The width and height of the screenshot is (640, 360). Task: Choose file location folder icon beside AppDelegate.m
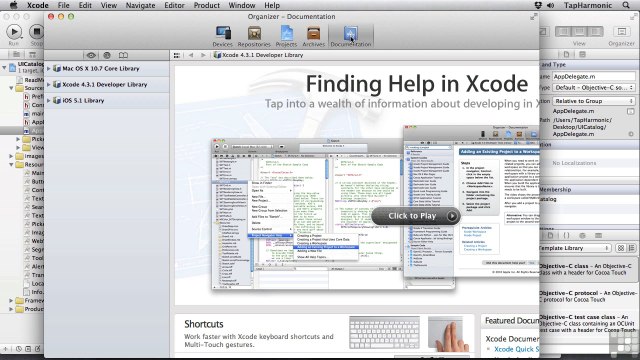[631, 111]
